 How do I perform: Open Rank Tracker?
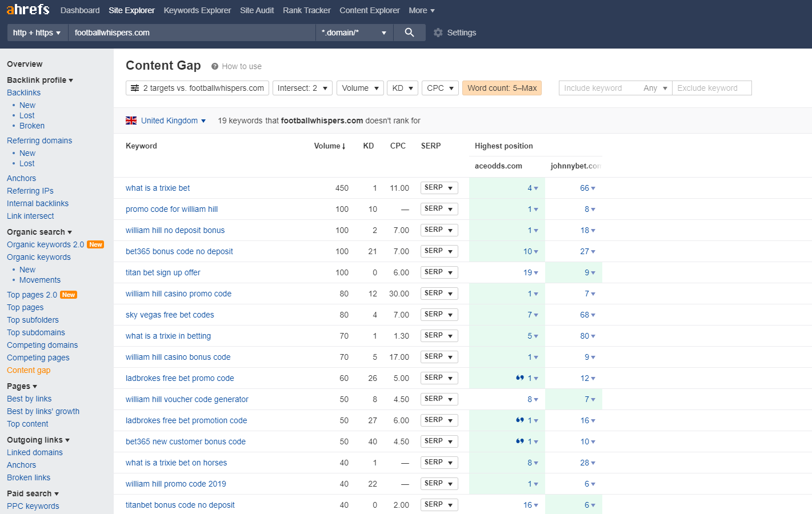pos(307,10)
